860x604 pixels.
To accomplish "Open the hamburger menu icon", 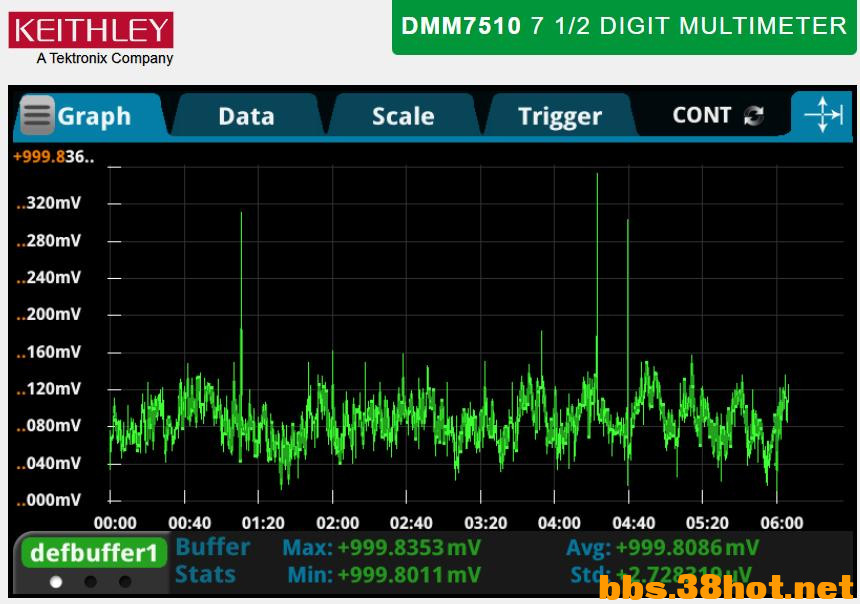I will pyautogui.click(x=37, y=116).
